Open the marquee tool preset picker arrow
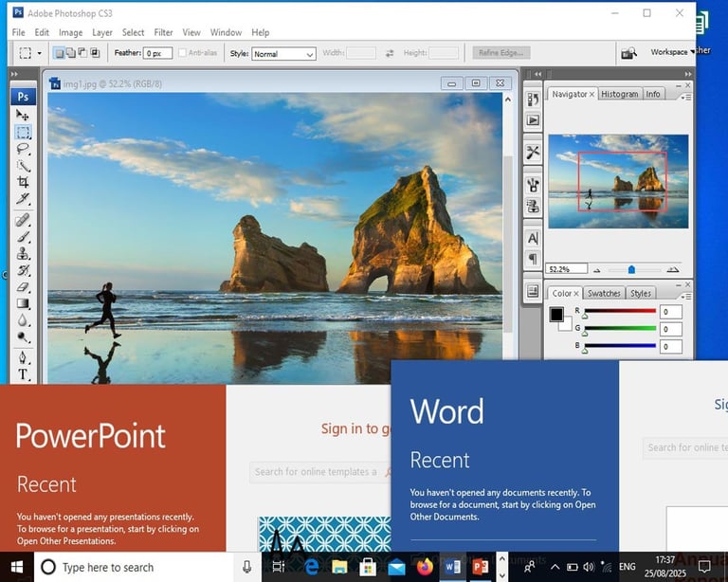The height and width of the screenshot is (582, 728). pos(40,53)
